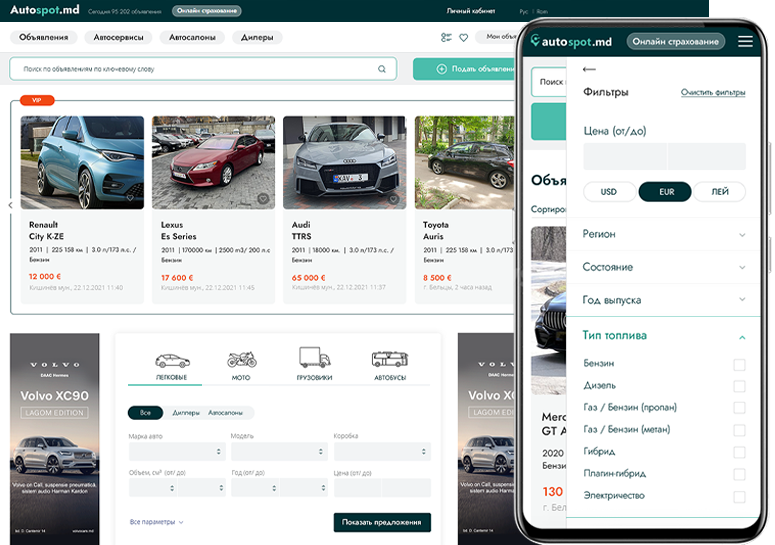Click mobile Онлайн страхование button
Viewport: 775px width, 545px height.
(676, 42)
